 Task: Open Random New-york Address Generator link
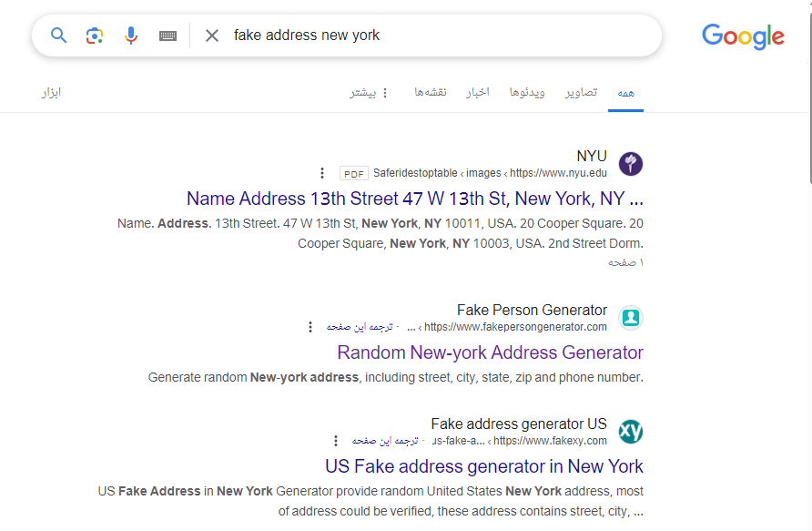click(x=490, y=352)
